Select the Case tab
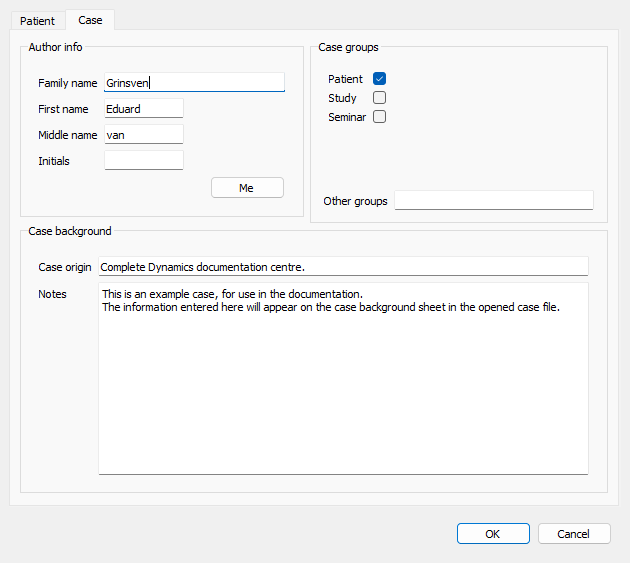 90,20
